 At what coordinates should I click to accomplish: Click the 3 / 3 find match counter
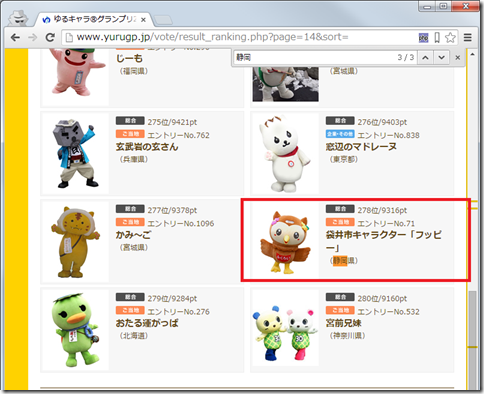[406, 57]
